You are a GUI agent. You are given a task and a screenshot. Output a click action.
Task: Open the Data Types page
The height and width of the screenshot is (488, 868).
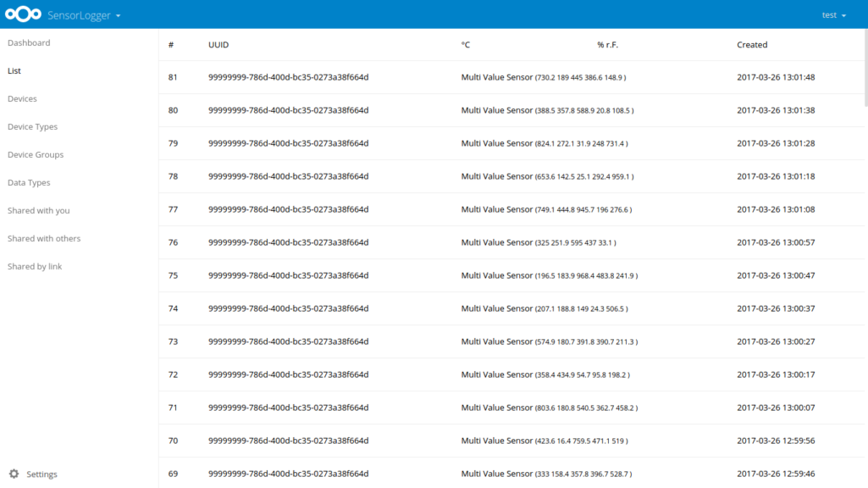(x=29, y=182)
